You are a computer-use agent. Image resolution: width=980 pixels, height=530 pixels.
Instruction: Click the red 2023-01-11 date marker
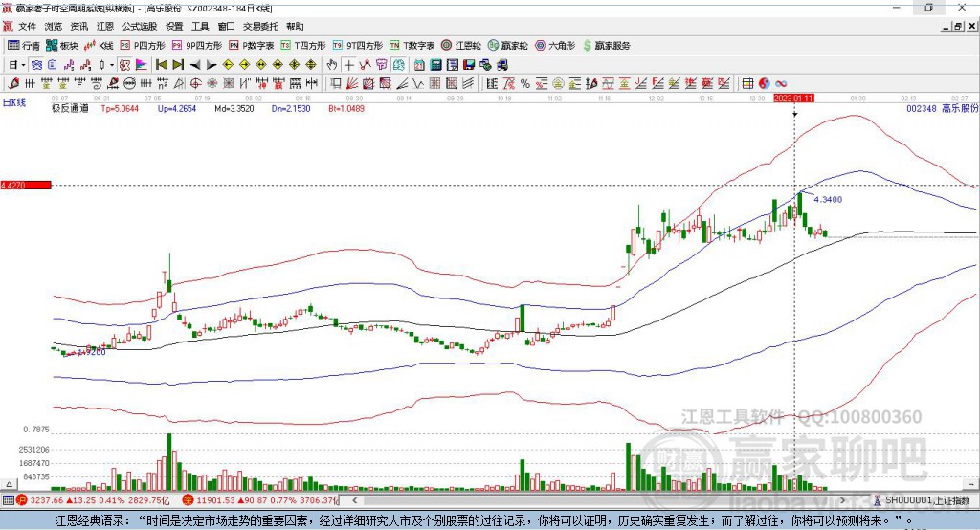[793, 98]
